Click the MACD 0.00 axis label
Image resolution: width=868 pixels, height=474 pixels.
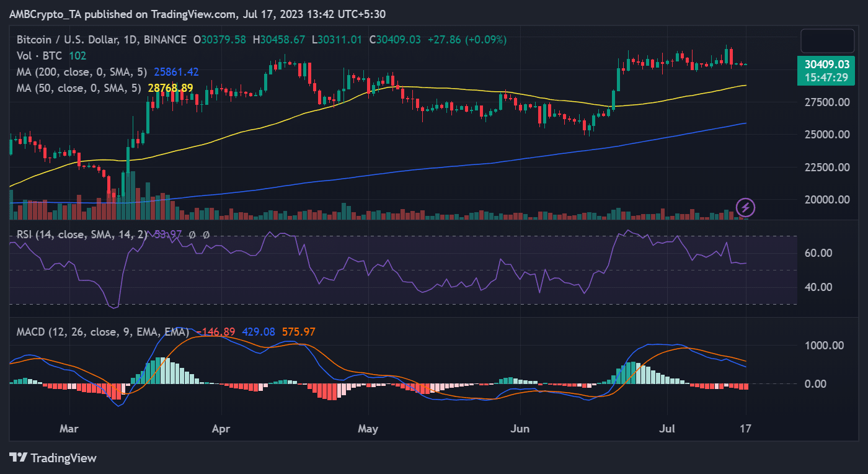tap(817, 384)
